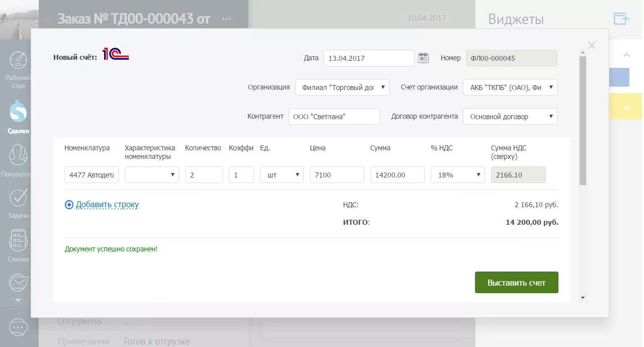
Task: Click the dialog vertical scrollbar thumb
Action: pyautogui.click(x=583, y=120)
